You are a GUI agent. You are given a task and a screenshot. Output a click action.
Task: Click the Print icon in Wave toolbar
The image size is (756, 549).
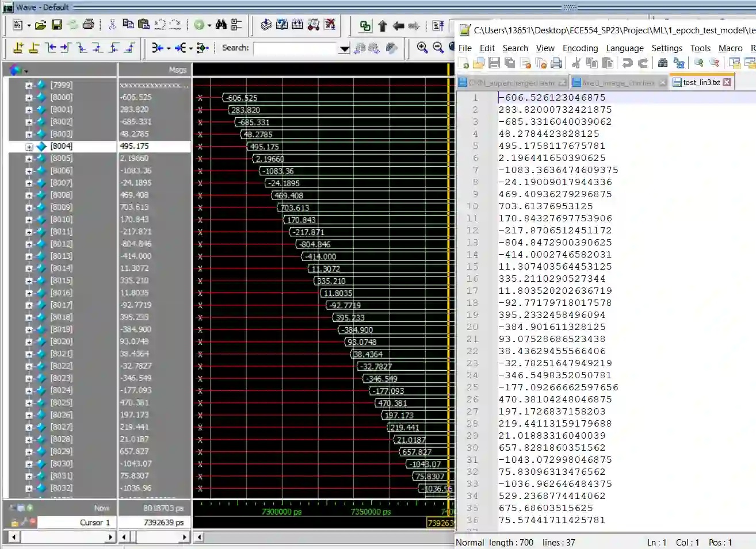click(88, 25)
